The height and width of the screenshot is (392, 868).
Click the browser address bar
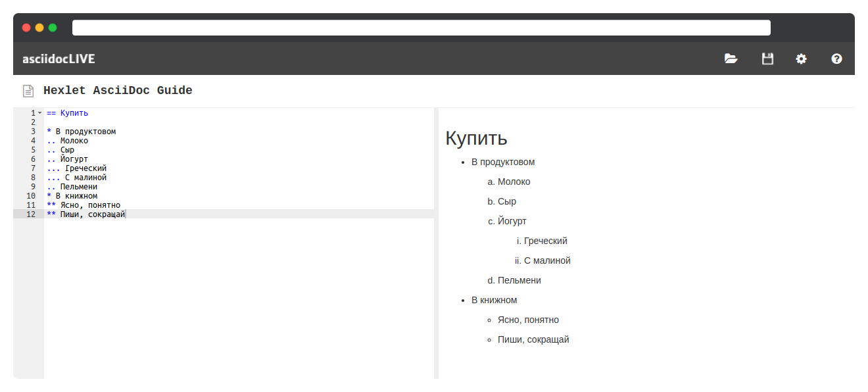point(421,27)
